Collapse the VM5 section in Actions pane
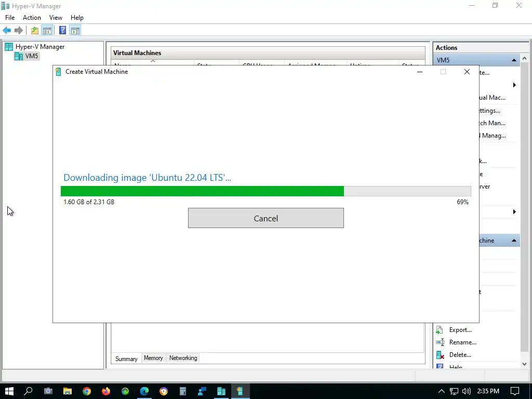 coord(514,60)
